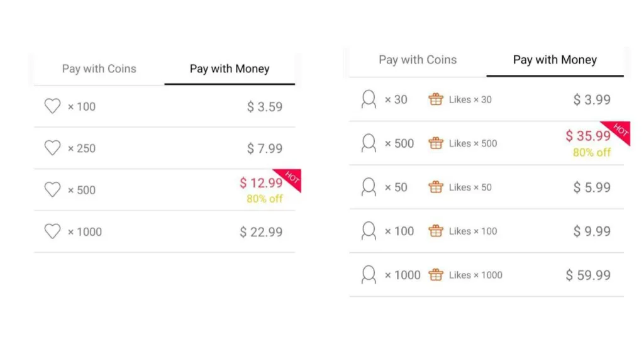Click the follower icon for 500 followers

point(369,143)
